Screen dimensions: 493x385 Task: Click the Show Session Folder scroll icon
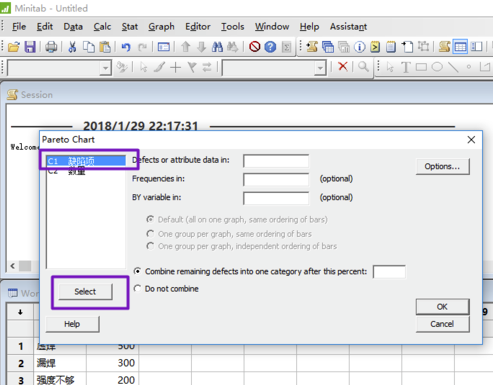(x=312, y=47)
